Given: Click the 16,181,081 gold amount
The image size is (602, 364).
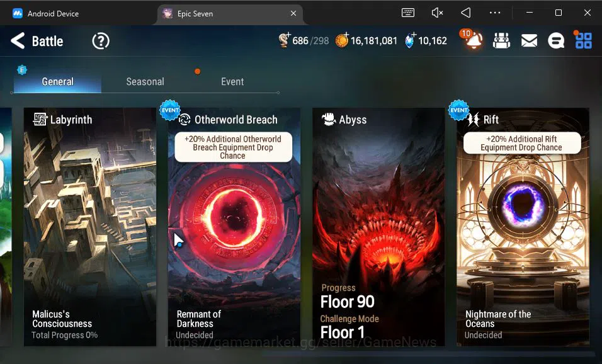Looking at the screenshot, I should [373, 41].
